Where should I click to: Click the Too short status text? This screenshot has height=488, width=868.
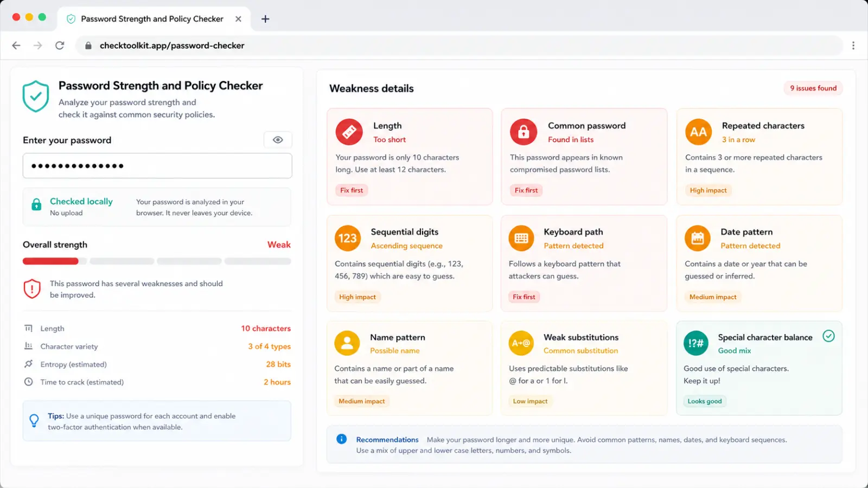point(390,139)
